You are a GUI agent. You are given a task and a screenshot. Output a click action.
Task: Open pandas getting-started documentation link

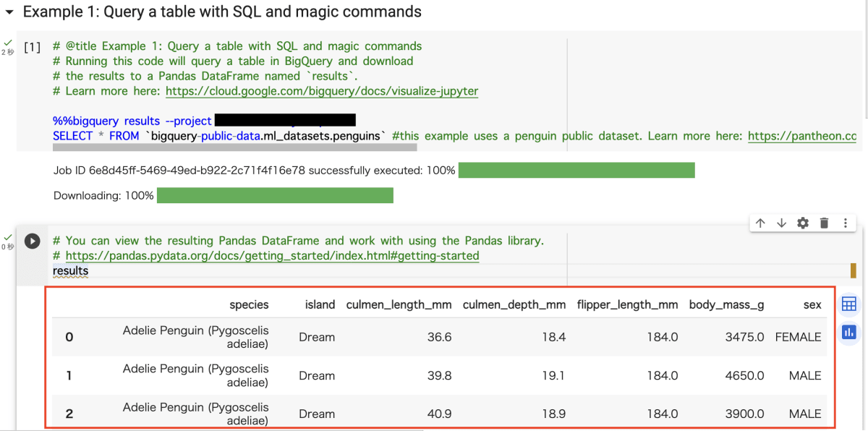tap(272, 256)
